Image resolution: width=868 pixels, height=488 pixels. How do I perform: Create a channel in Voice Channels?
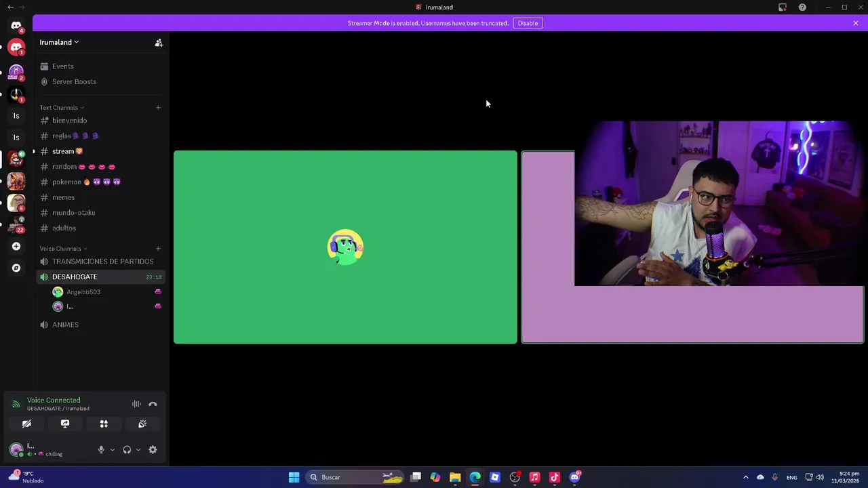(x=158, y=248)
